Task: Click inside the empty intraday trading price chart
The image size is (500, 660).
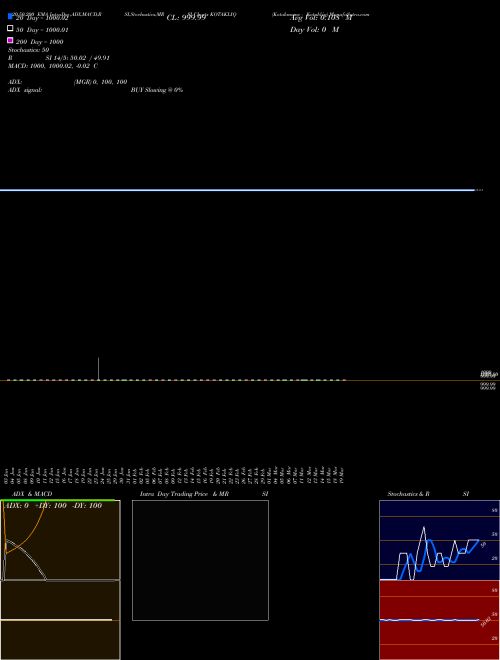Action: click(x=200, y=560)
